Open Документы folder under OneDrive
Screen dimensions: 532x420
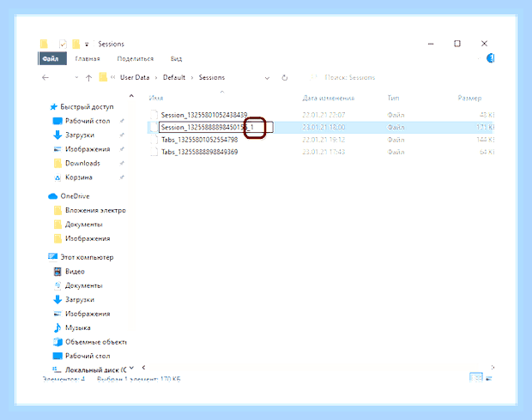84,225
